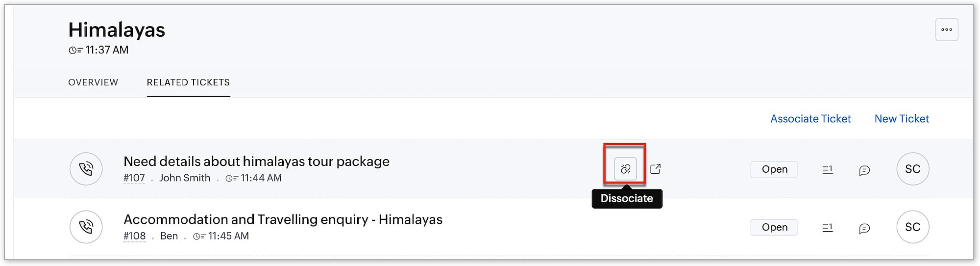The image size is (980, 266).
Task: Open the three-dot more options menu
Action: 947,30
